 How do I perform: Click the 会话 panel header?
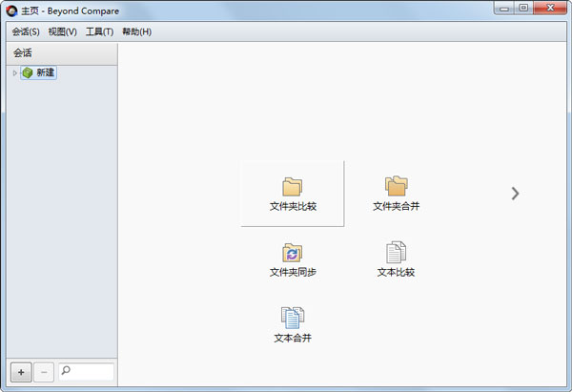62,53
